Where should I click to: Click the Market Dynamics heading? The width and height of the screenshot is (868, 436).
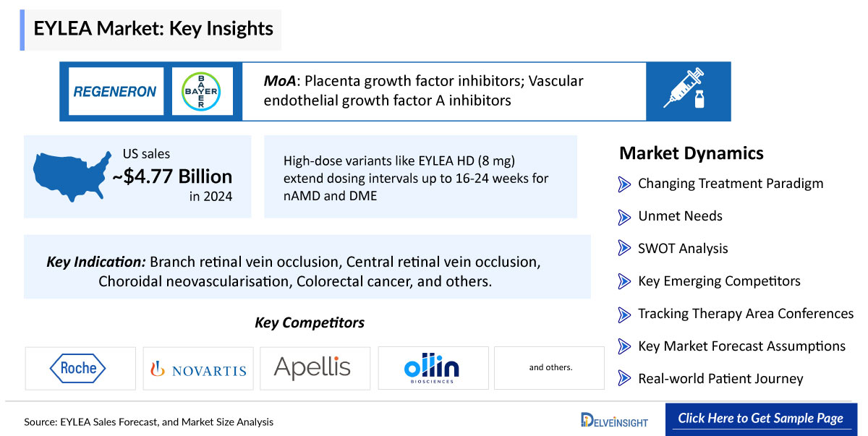(x=691, y=153)
